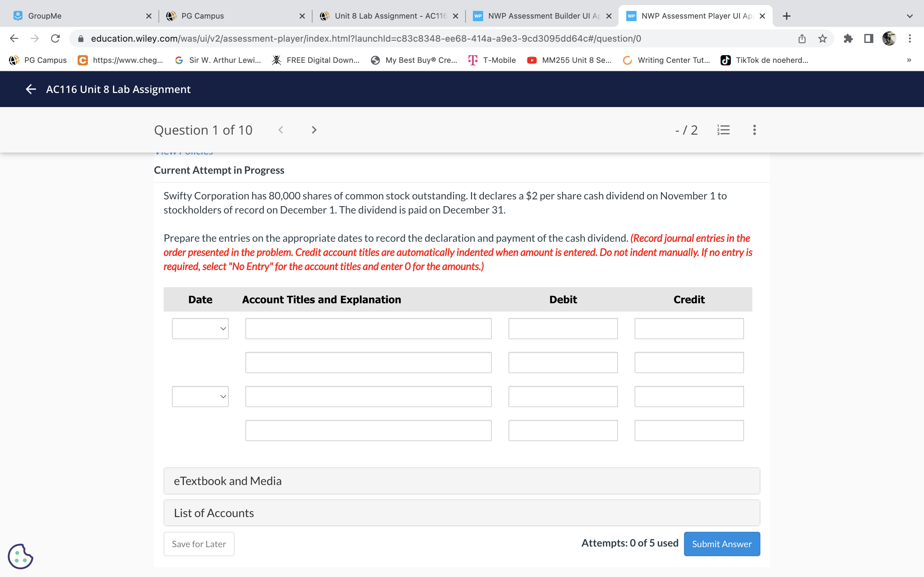This screenshot has height=577, width=924.
Task: Open the three-dot menu beside the question list
Action: (x=754, y=130)
